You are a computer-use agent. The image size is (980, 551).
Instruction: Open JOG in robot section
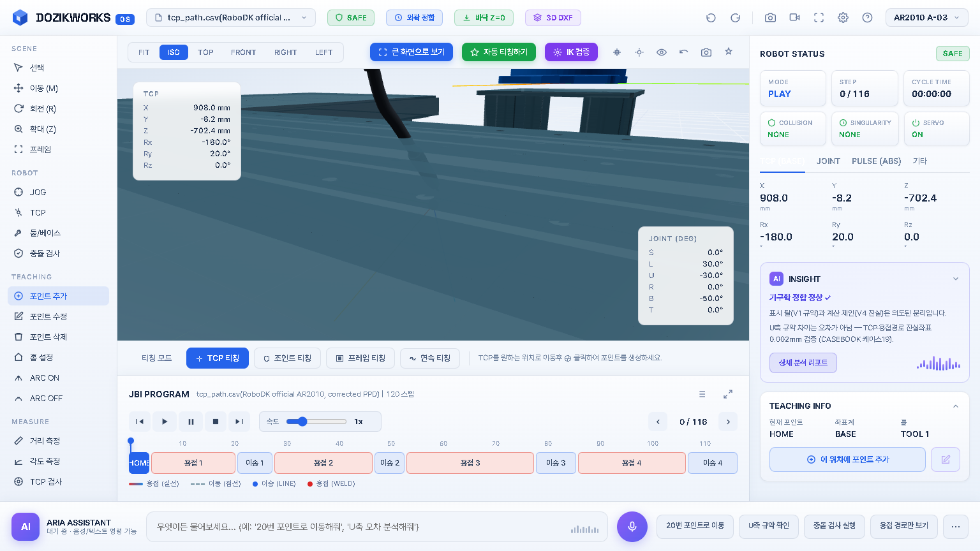pos(58,192)
